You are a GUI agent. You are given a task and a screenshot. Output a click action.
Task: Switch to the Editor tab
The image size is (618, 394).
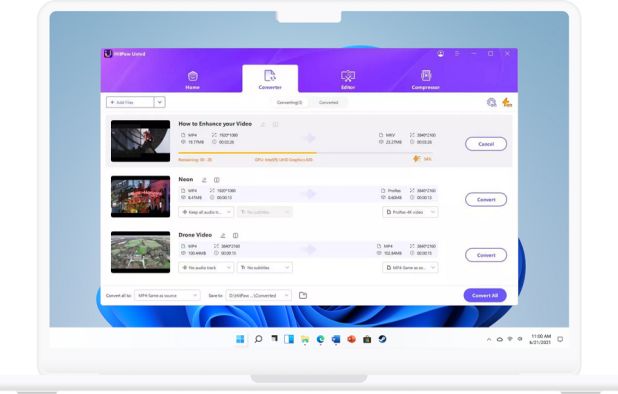point(348,80)
